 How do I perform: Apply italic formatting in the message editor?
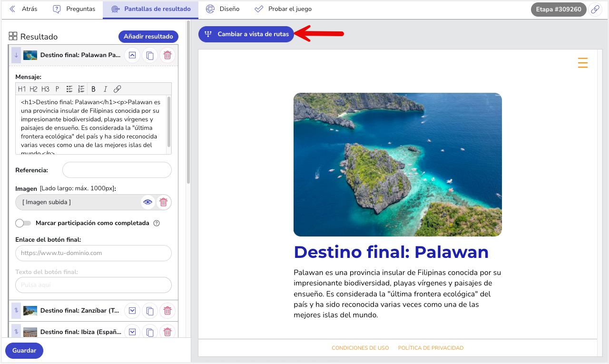pos(104,89)
